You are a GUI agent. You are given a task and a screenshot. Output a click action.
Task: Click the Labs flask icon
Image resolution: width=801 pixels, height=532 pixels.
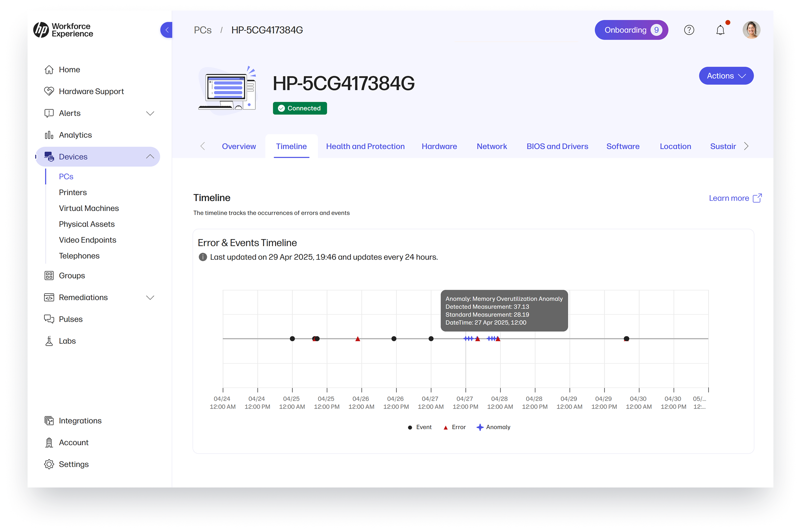(49, 341)
